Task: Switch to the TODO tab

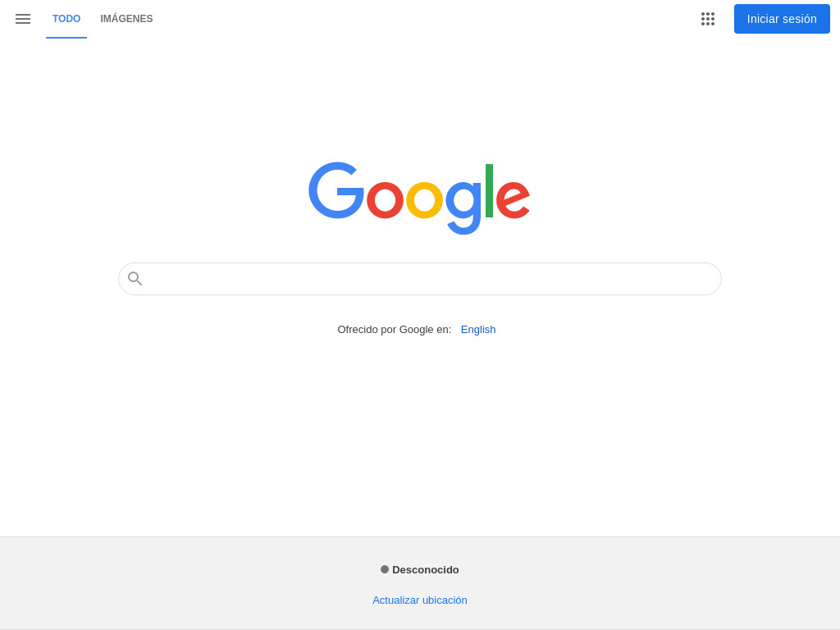Action: click(66, 19)
